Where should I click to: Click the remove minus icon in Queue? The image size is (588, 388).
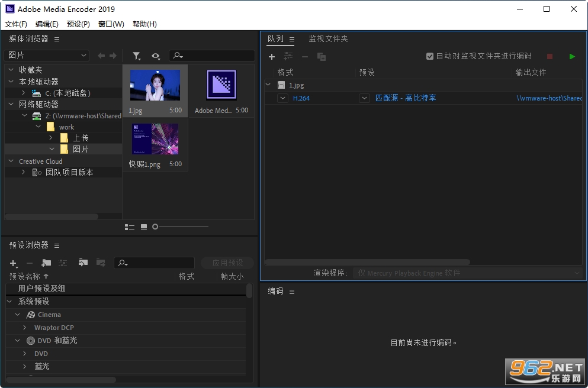point(305,57)
